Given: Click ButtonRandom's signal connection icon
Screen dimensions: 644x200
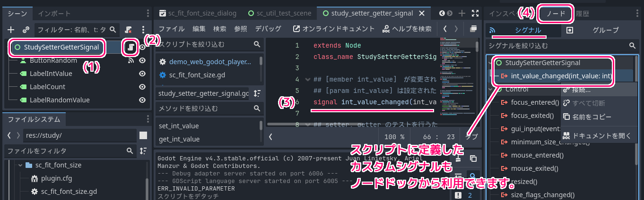Looking at the screenshot, I should (131, 60).
